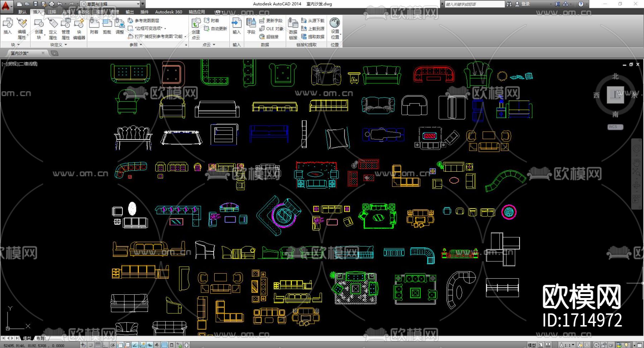Screen dimensions: 644x348
Task: Switch to the 输出 ribbon tab
Action: [x=130, y=12]
